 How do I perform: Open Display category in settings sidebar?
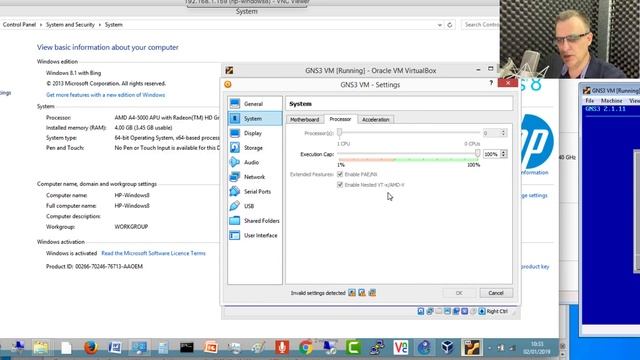tap(255, 133)
